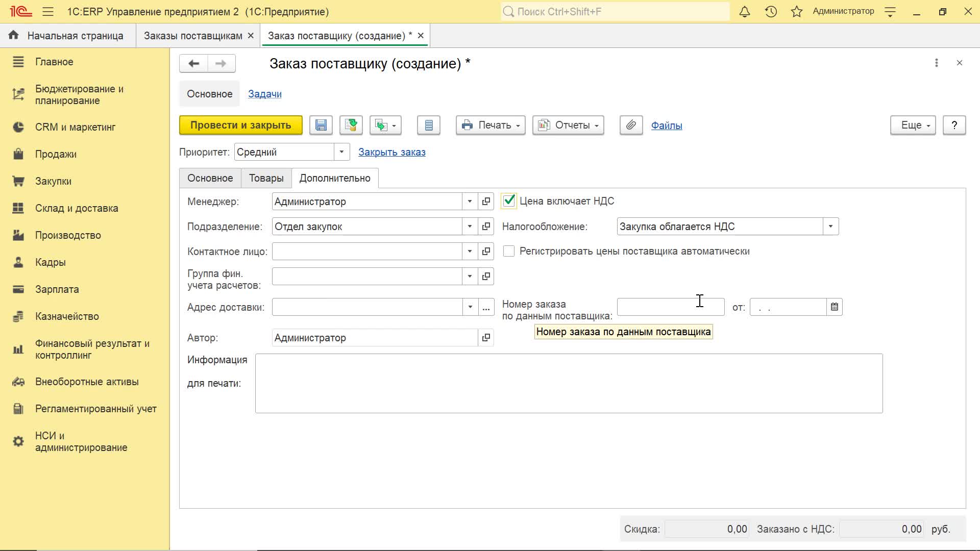
Task: Click the document structure list icon
Action: (x=429, y=125)
